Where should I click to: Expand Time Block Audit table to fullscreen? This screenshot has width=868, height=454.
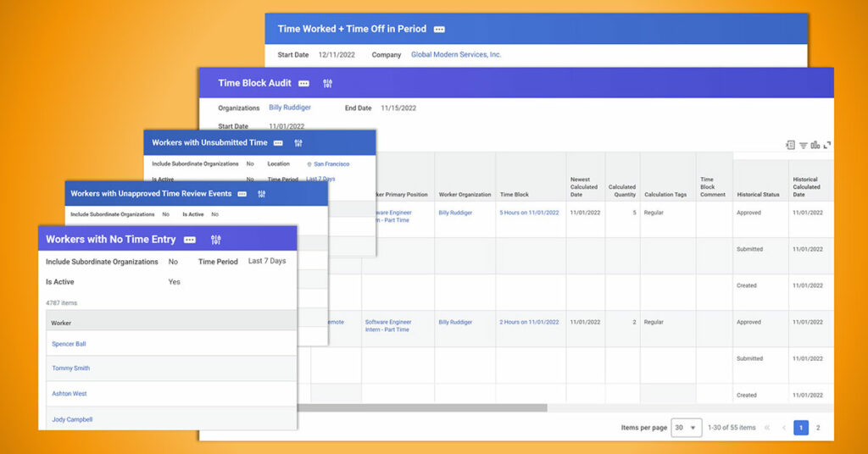pos(827,145)
